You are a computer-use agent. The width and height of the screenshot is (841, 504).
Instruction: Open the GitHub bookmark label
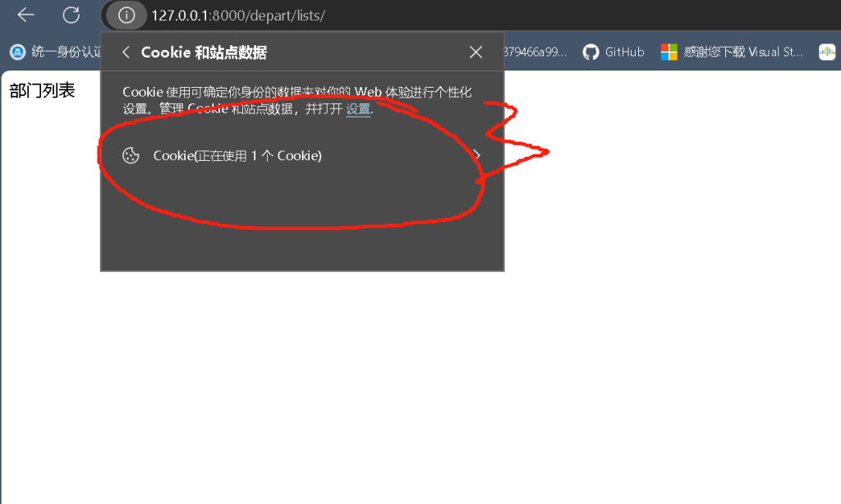pyautogui.click(x=624, y=52)
